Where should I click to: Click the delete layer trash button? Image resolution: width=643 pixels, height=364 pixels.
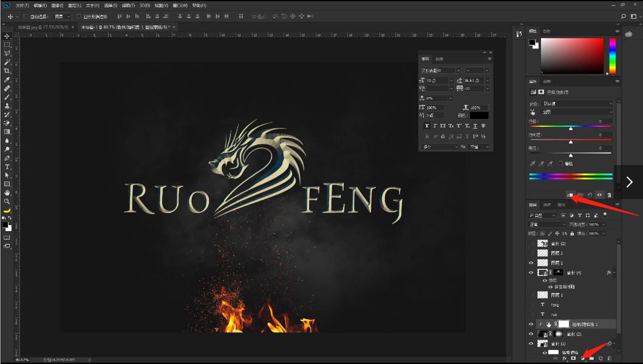coord(609,358)
